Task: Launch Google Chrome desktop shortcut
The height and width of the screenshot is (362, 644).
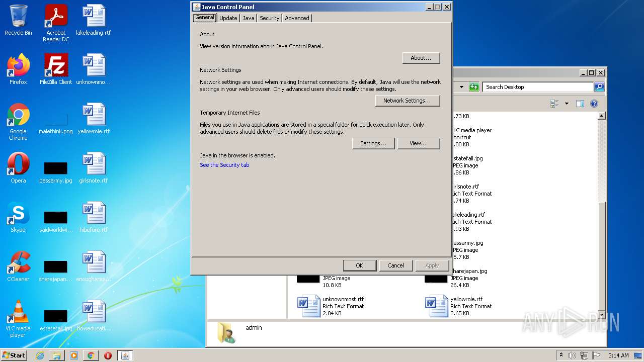Action: click(18, 122)
